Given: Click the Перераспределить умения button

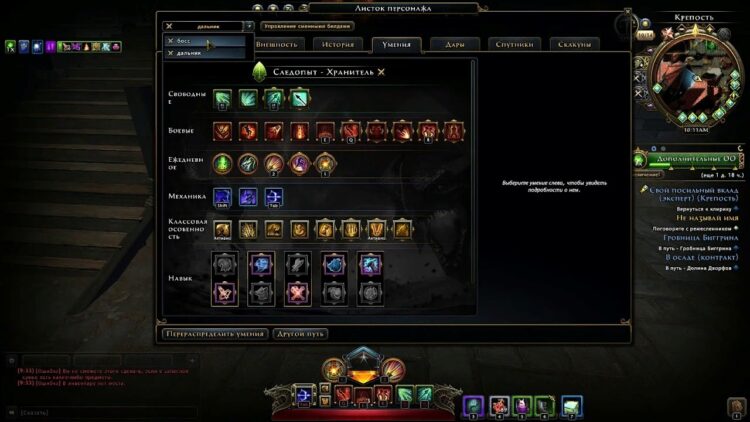Looking at the screenshot, I should click(215, 334).
